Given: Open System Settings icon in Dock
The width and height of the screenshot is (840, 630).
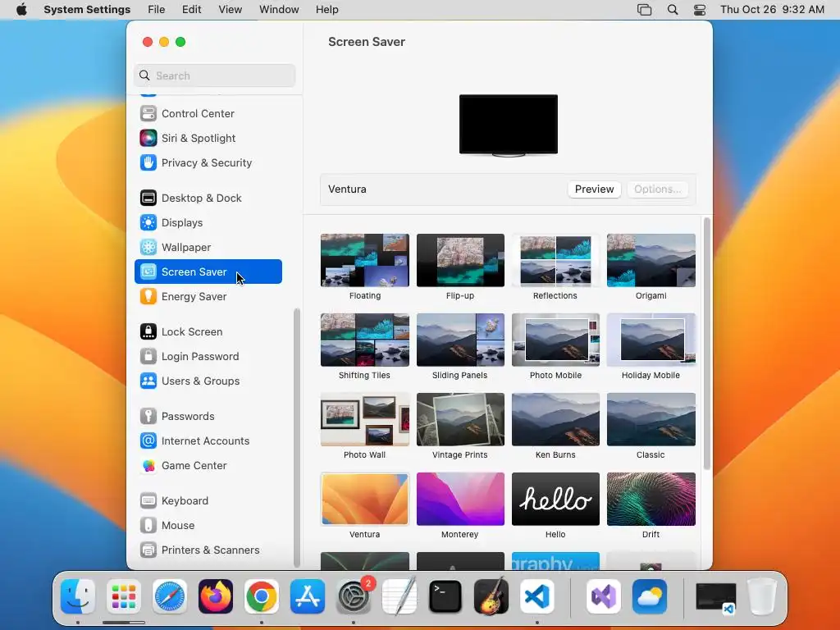Looking at the screenshot, I should [354, 597].
